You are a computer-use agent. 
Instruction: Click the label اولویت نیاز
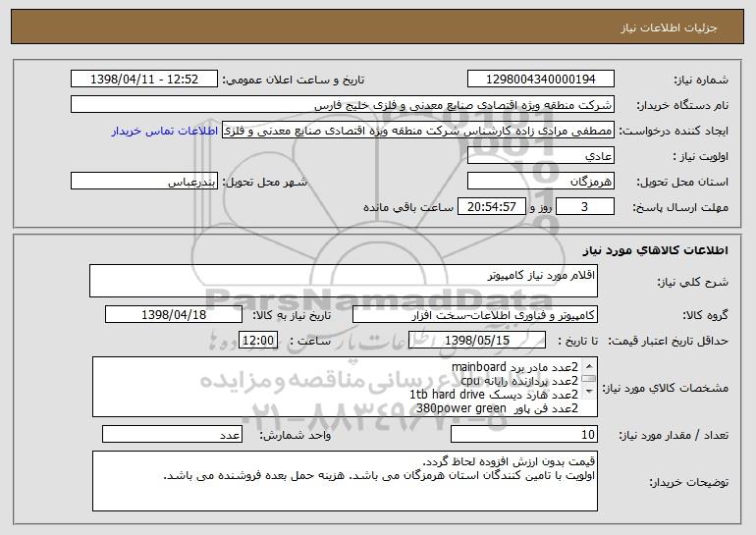point(700,156)
